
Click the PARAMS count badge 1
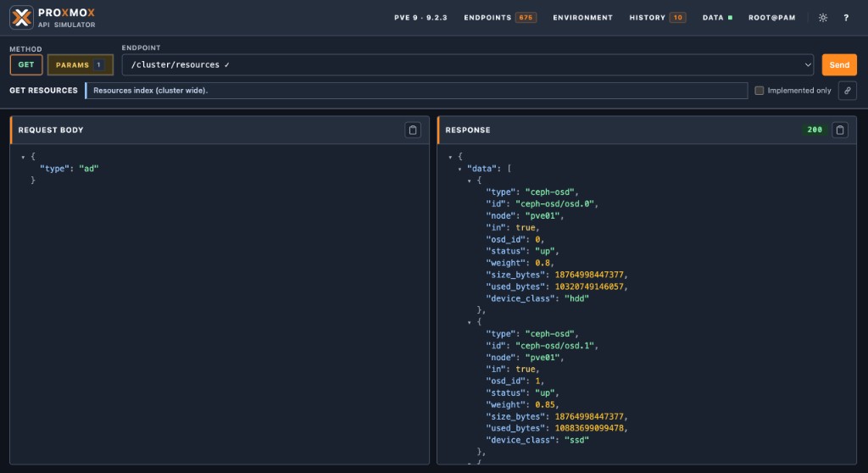[x=98, y=64]
